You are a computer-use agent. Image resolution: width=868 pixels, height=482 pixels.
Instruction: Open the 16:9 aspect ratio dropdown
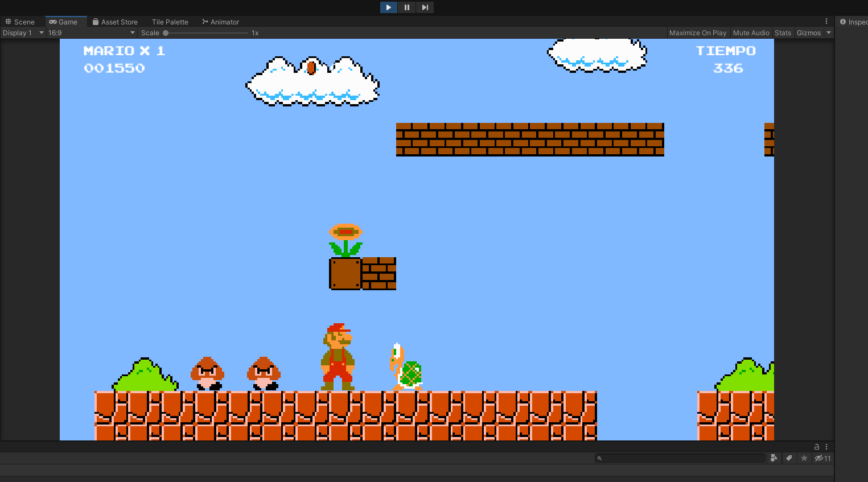(92, 33)
